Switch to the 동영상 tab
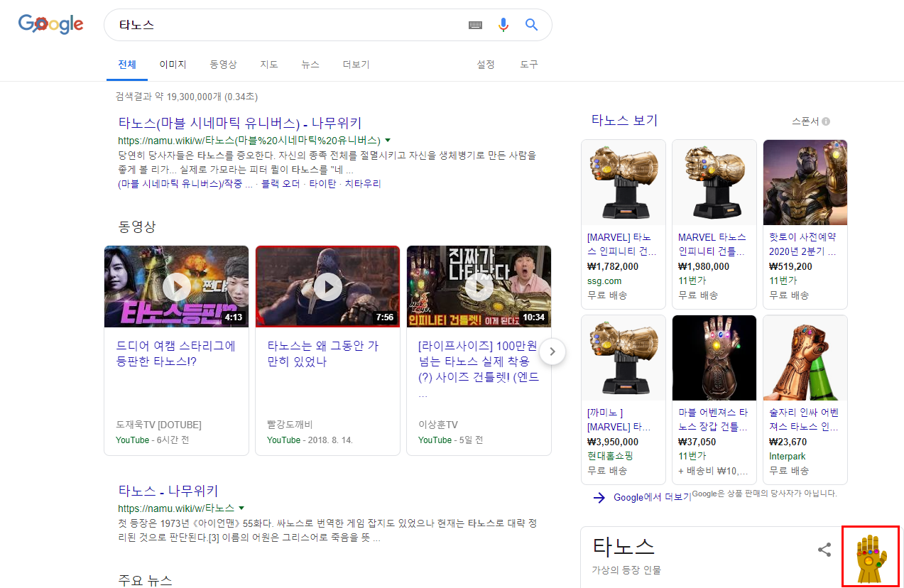904x588 pixels. coord(223,65)
